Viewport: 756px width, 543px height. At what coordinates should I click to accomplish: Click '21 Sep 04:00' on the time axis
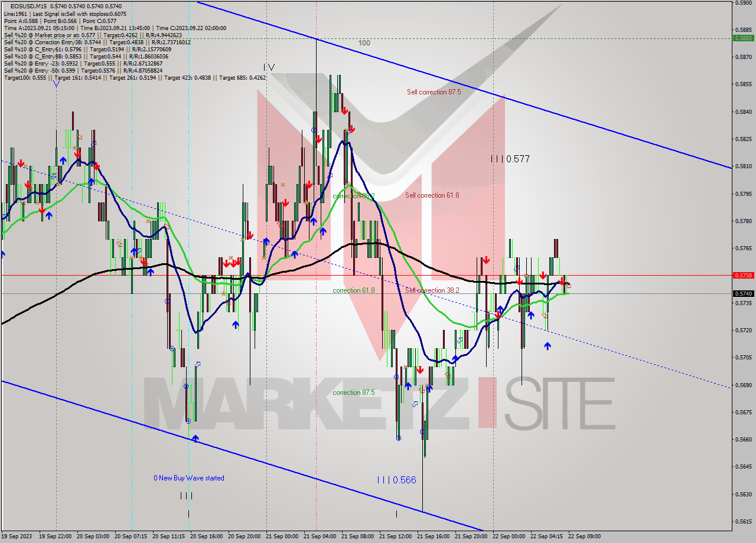point(321,537)
